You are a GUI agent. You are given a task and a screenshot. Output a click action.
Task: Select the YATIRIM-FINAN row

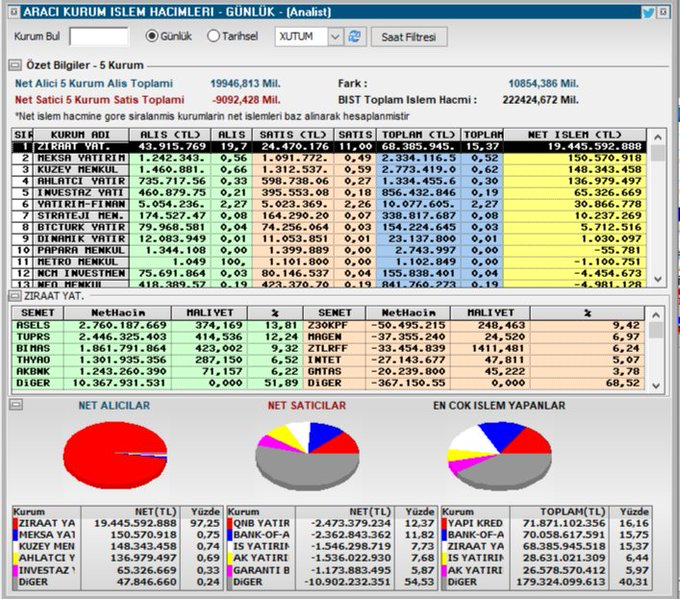click(x=329, y=204)
